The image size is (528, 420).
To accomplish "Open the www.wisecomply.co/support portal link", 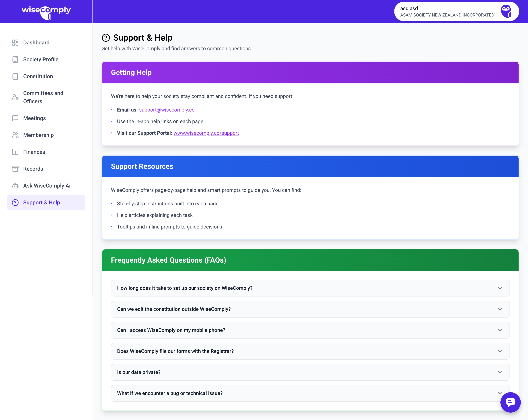I will [206, 133].
